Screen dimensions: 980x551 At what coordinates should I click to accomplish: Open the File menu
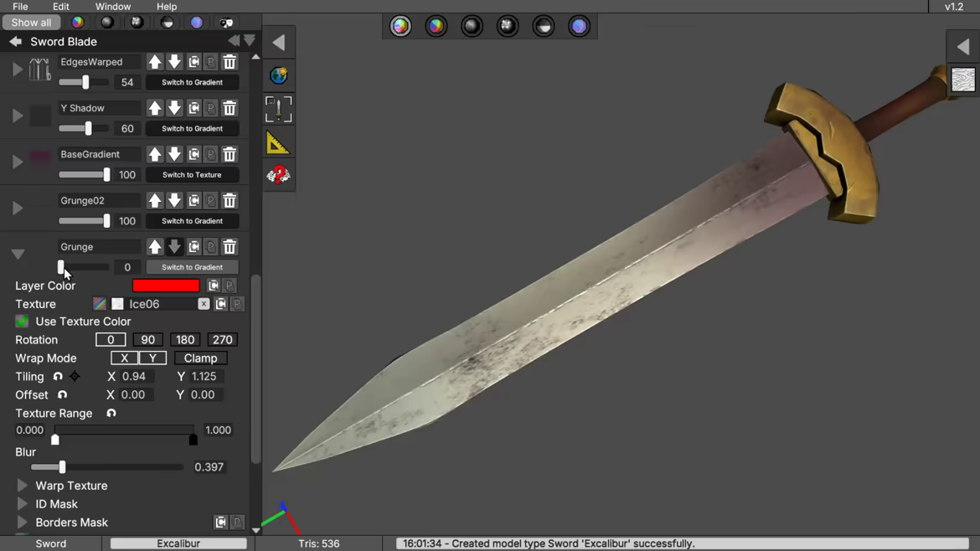20,6
